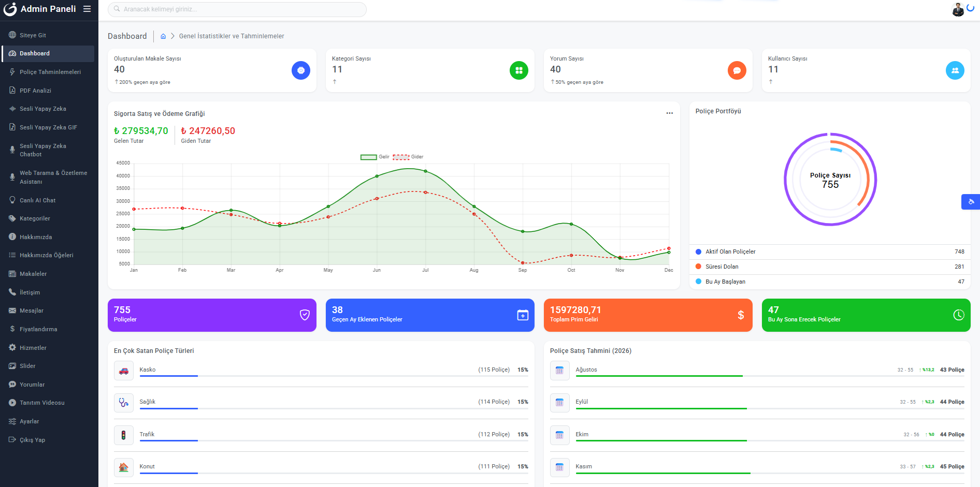The height and width of the screenshot is (487, 980).
Task: Click the Kasko progress bar
Action: coord(334,376)
